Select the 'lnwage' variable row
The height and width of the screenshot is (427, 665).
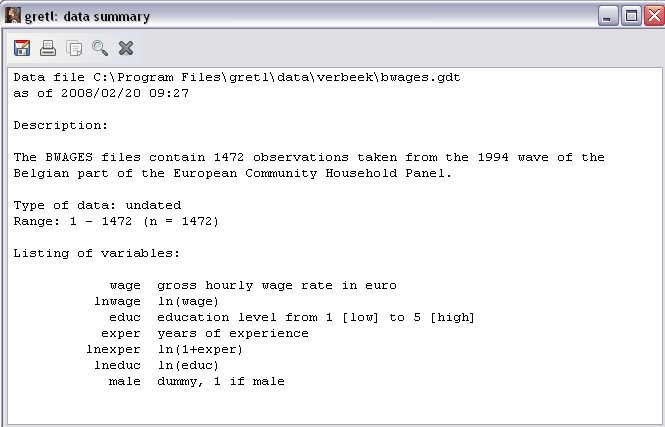(156, 301)
